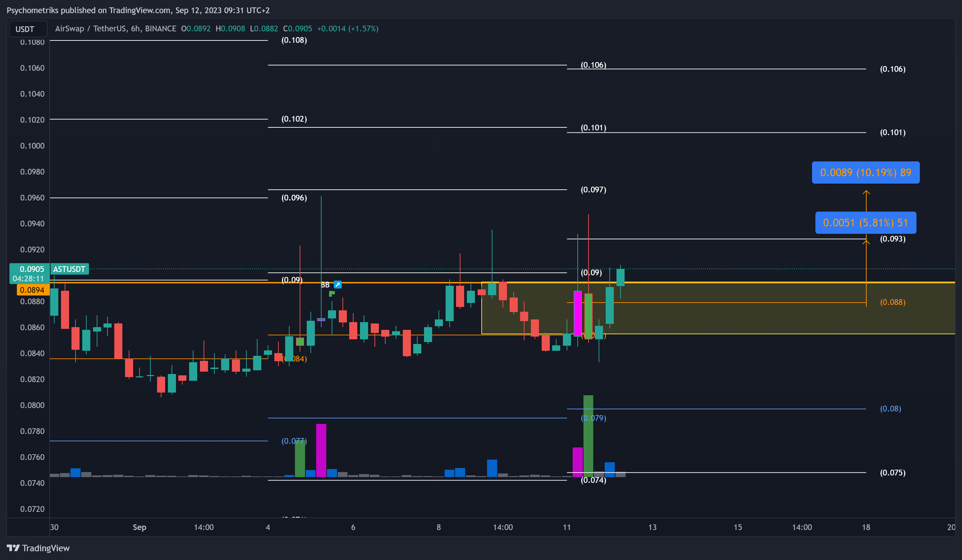Click the (0.075) level label
The width and height of the screenshot is (962, 560).
coord(893,473)
